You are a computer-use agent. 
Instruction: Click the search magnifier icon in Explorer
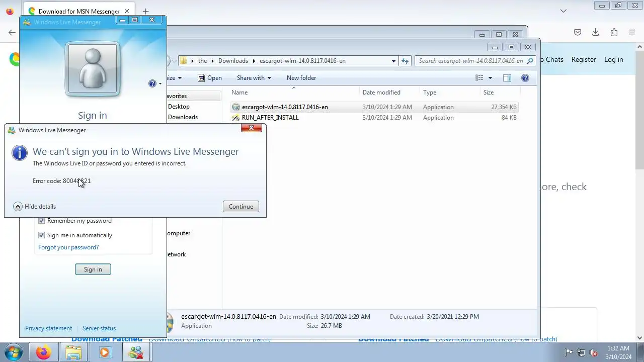[530, 61]
